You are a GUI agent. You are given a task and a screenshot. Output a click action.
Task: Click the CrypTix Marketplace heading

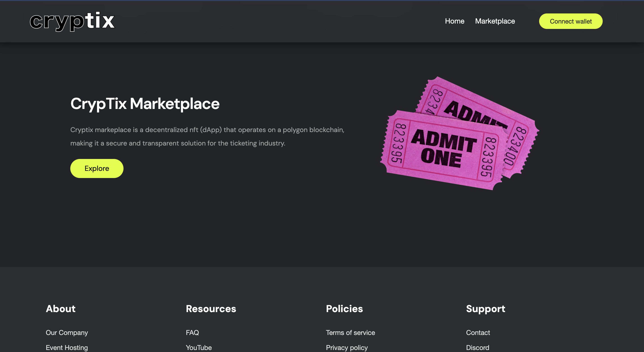pyautogui.click(x=145, y=104)
